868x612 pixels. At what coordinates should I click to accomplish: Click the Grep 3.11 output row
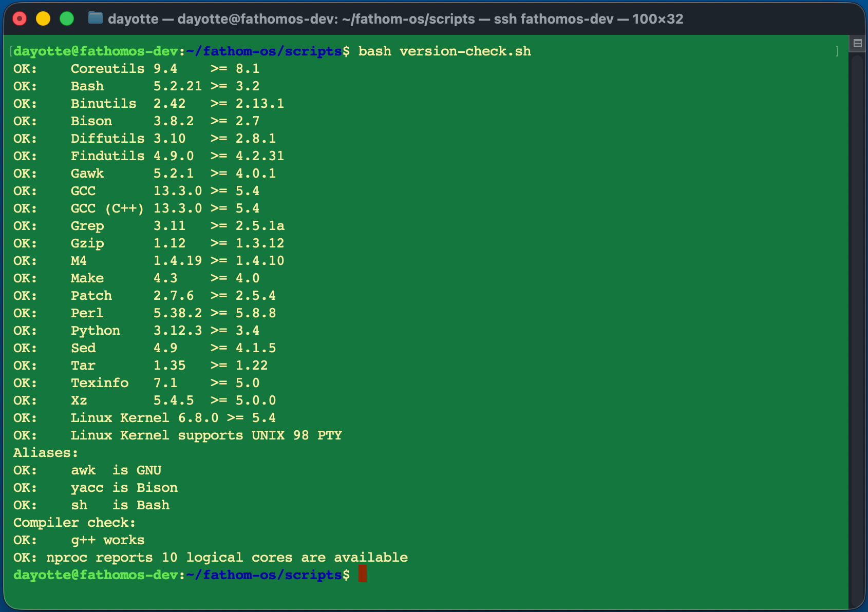click(148, 226)
